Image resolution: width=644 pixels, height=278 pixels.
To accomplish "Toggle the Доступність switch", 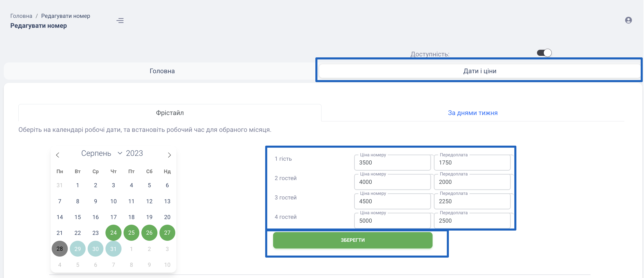I will pyautogui.click(x=544, y=53).
